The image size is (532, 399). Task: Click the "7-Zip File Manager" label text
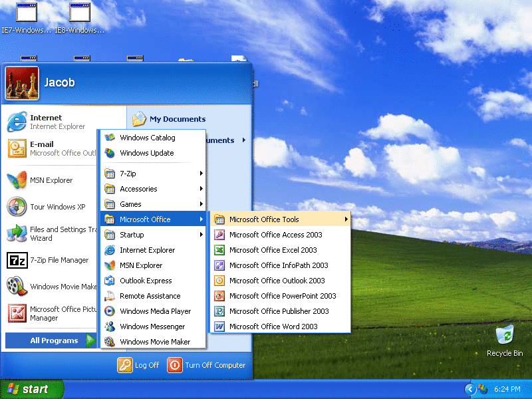point(59,260)
